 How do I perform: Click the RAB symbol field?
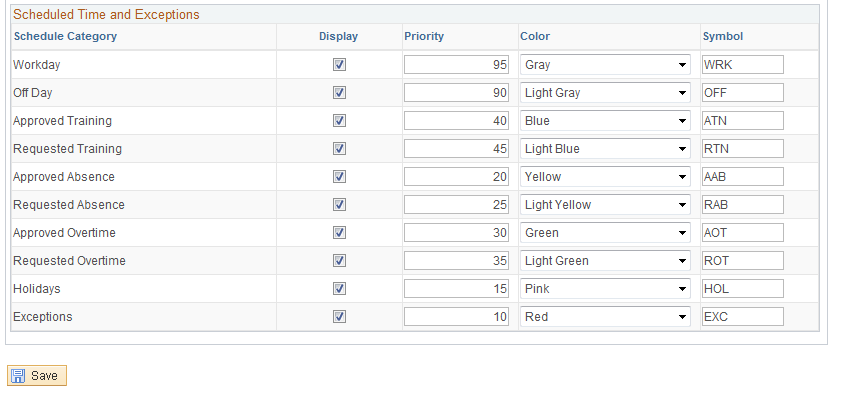pyautogui.click(x=742, y=205)
